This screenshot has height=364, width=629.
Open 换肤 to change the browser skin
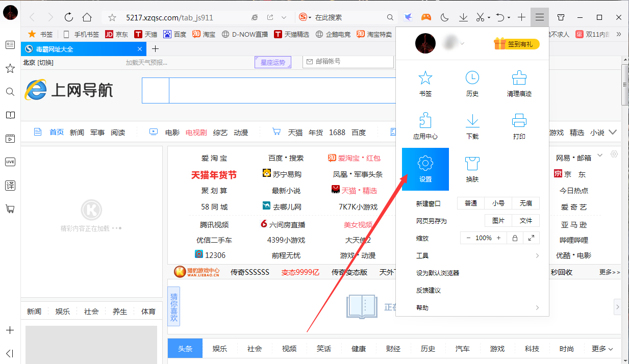[x=472, y=169]
